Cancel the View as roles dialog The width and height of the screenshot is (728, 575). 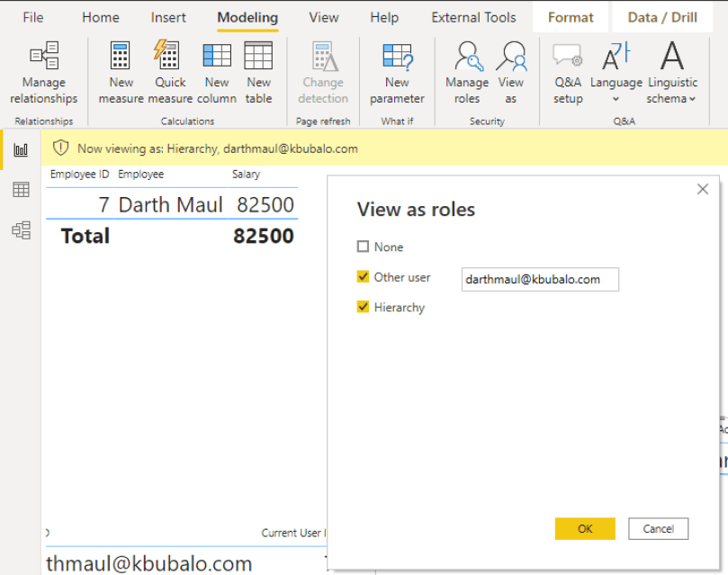pyautogui.click(x=658, y=529)
